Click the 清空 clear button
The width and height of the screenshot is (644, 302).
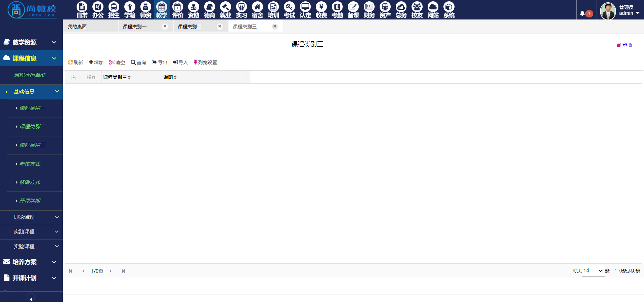(117, 62)
